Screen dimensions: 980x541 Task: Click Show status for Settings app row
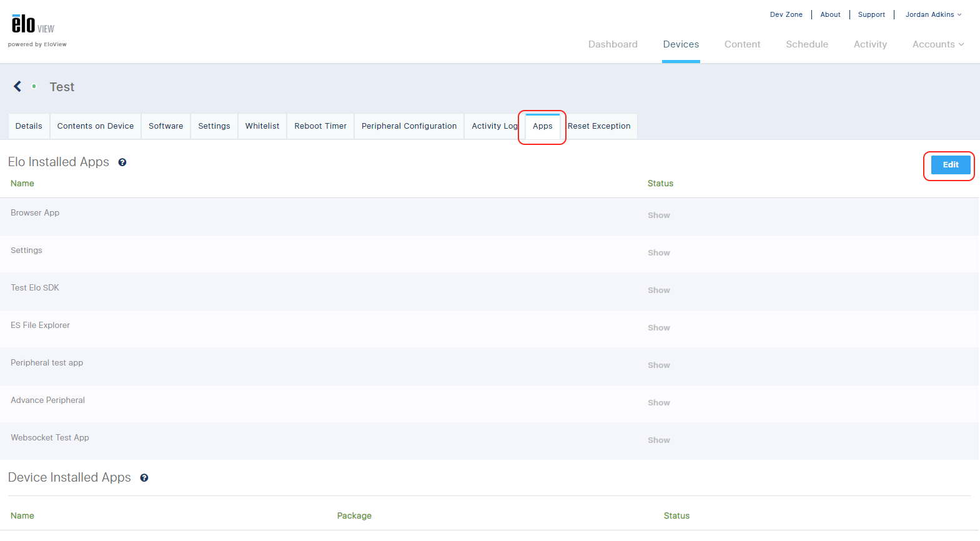pyautogui.click(x=659, y=253)
